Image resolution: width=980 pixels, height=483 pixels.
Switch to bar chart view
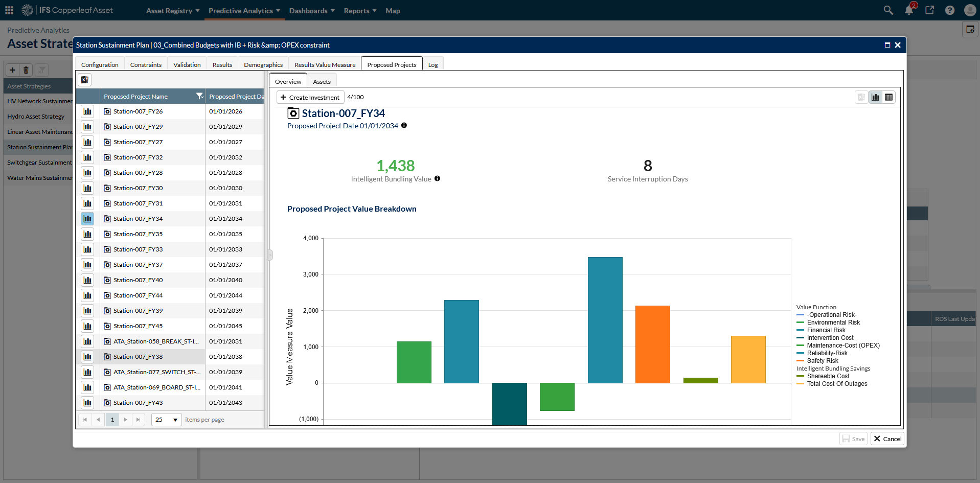tap(876, 97)
